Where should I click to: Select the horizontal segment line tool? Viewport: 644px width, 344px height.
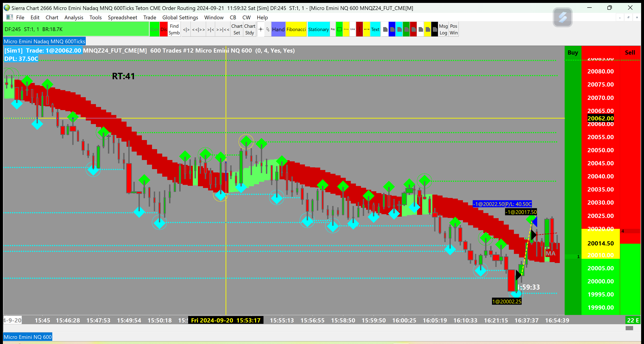pyautogui.click(x=367, y=29)
